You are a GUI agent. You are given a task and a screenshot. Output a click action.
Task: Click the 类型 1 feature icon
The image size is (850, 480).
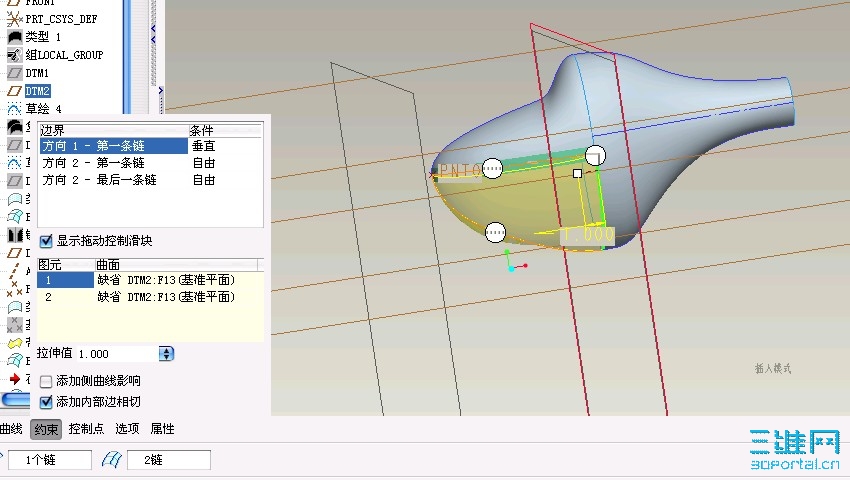coord(15,37)
